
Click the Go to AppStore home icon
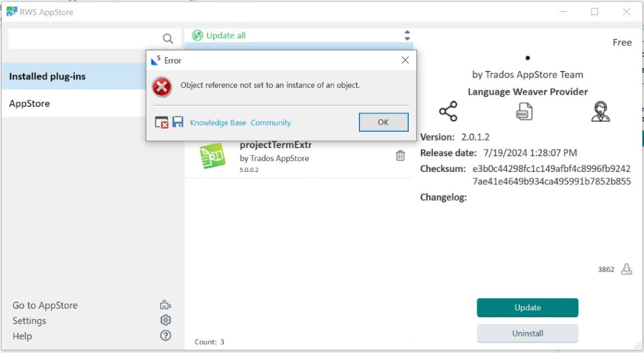164,305
